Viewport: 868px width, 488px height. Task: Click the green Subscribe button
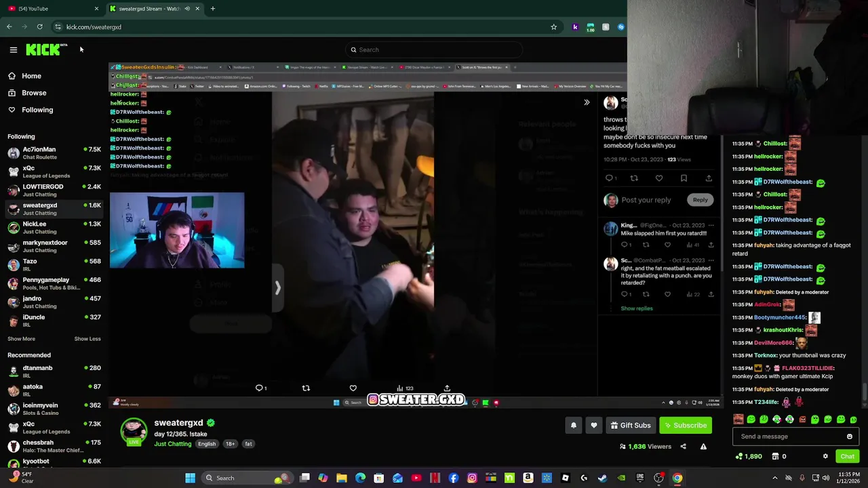coord(685,425)
